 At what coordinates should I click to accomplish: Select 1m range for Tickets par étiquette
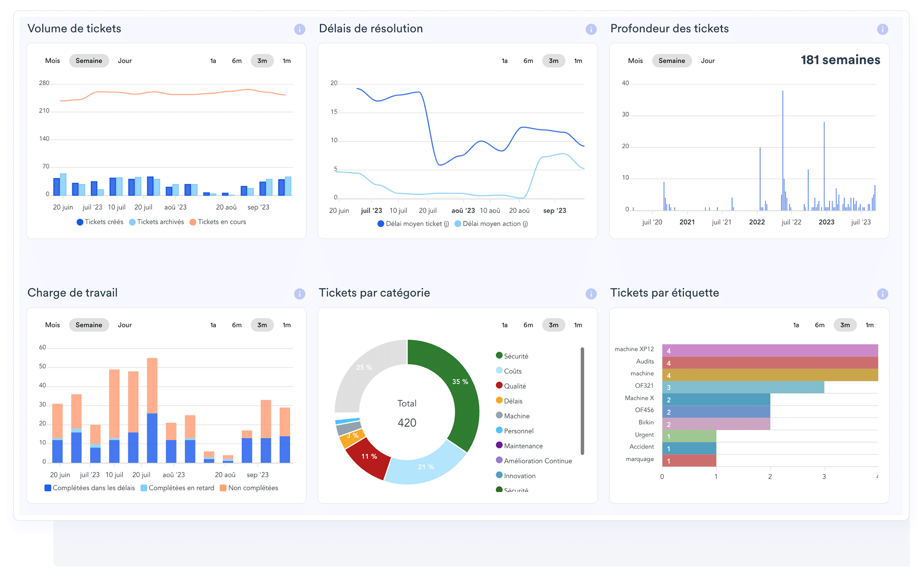869,325
